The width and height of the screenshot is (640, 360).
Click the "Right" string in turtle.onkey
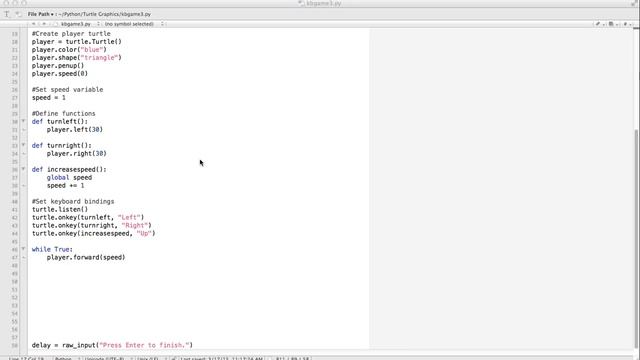pos(135,225)
